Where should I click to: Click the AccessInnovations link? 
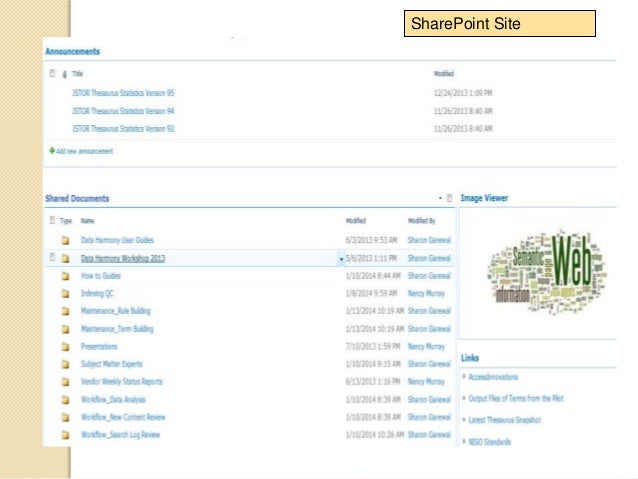click(x=493, y=377)
